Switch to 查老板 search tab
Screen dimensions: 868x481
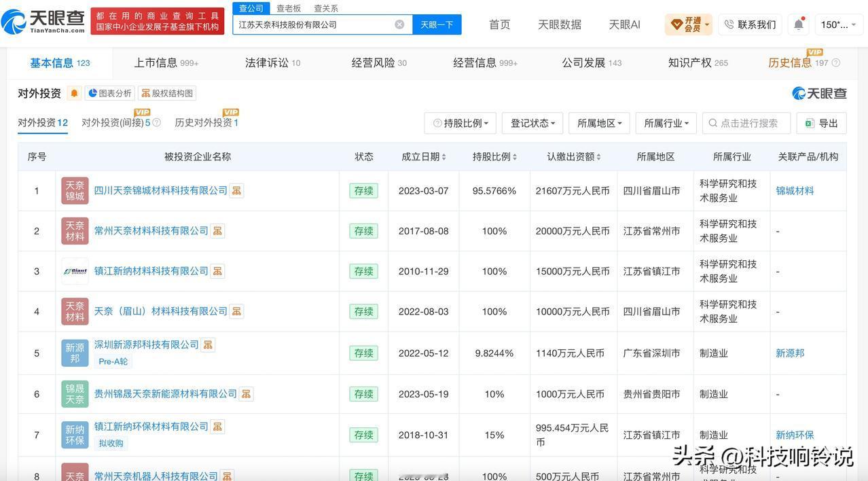289,8
